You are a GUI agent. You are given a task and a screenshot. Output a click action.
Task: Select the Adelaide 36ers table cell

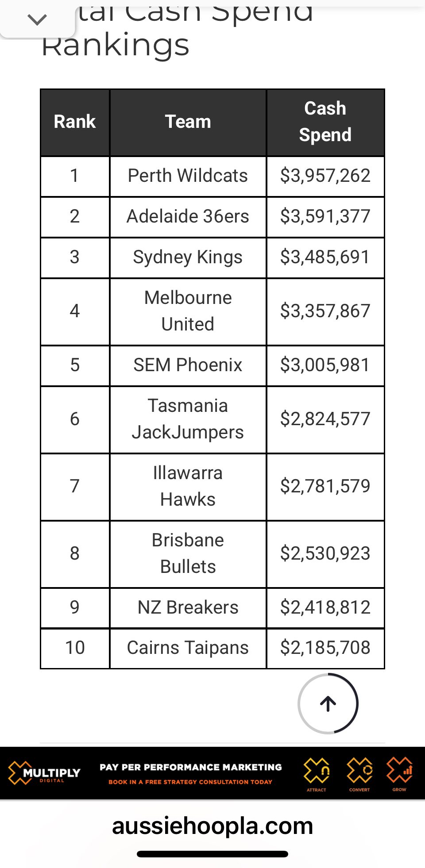pyautogui.click(x=188, y=216)
